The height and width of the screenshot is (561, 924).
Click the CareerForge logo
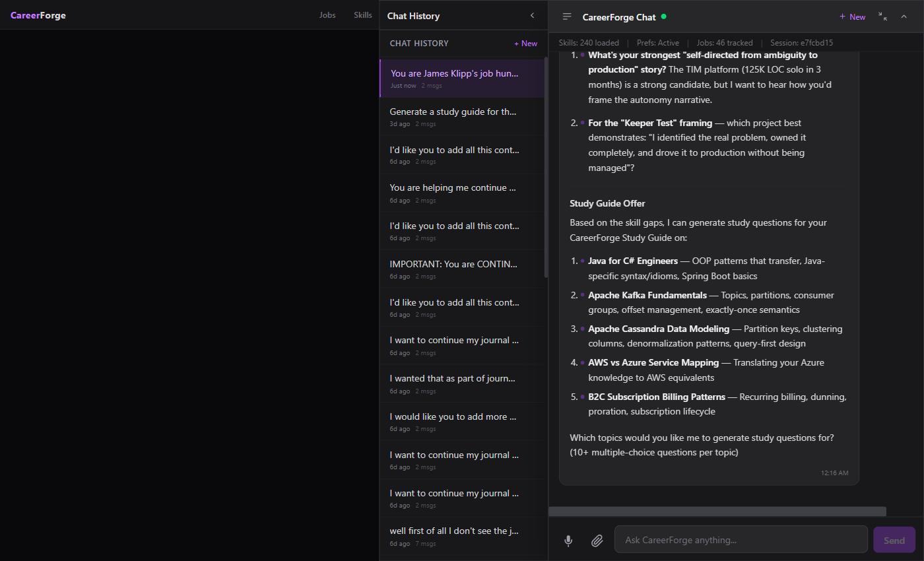pyautogui.click(x=38, y=15)
